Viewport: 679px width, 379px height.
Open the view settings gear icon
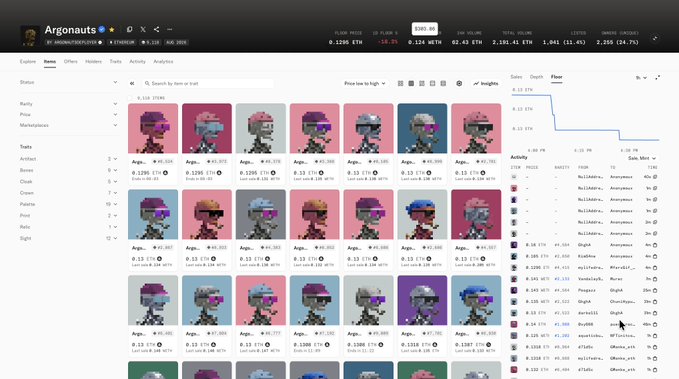click(459, 83)
